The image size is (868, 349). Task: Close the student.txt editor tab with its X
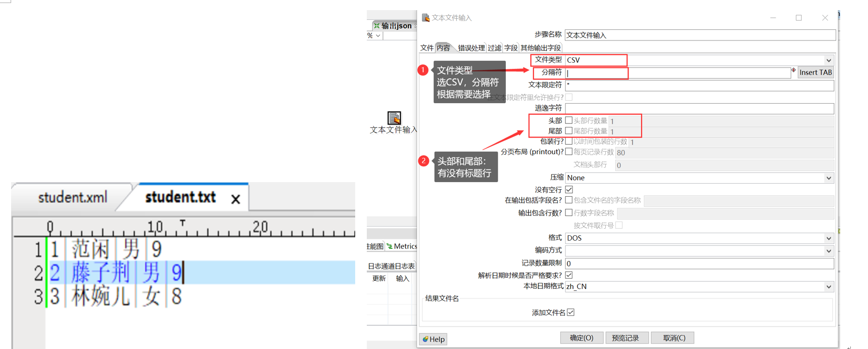coord(235,199)
